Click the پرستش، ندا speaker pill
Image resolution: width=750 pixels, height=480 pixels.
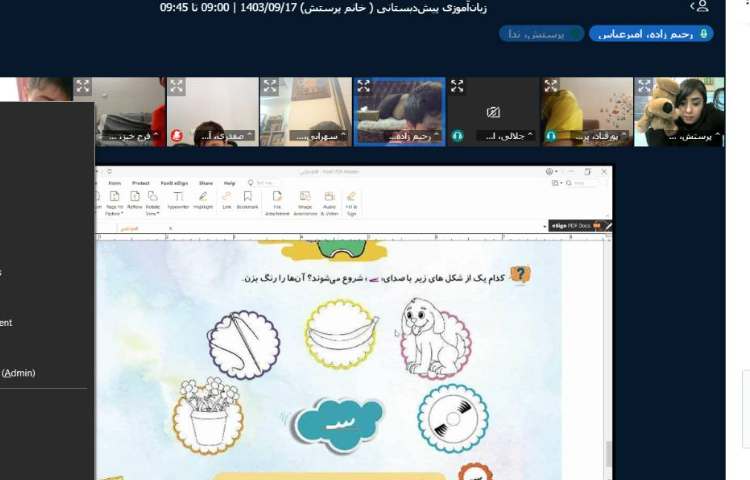[541, 34]
